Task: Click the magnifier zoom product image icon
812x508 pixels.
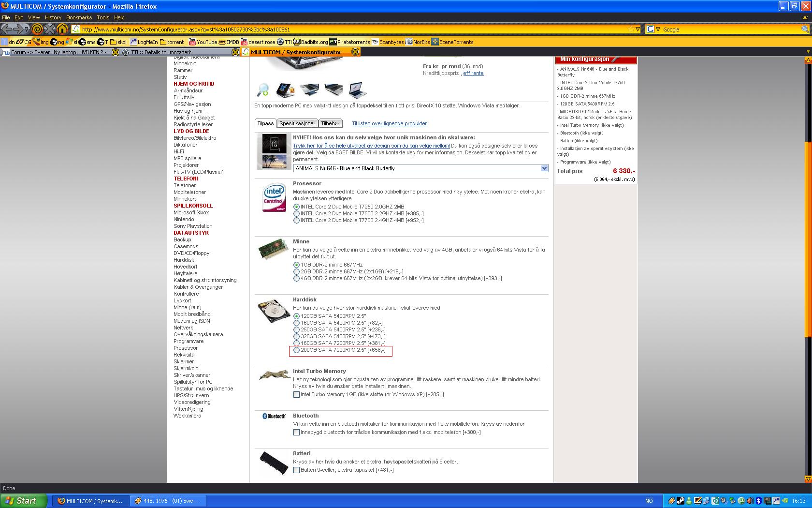Action: click(x=262, y=90)
